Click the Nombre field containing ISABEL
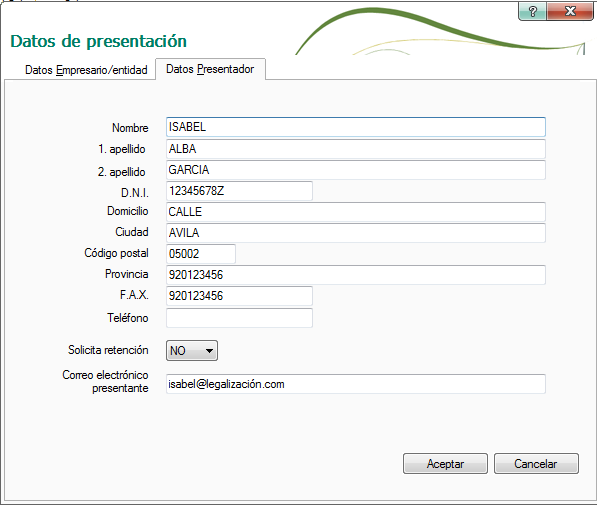 (x=356, y=127)
